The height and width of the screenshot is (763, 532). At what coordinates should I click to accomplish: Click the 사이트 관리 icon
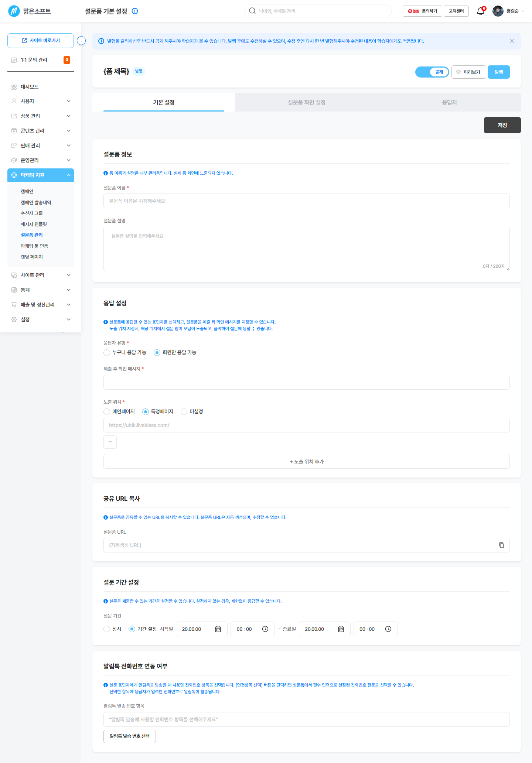coord(14,275)
